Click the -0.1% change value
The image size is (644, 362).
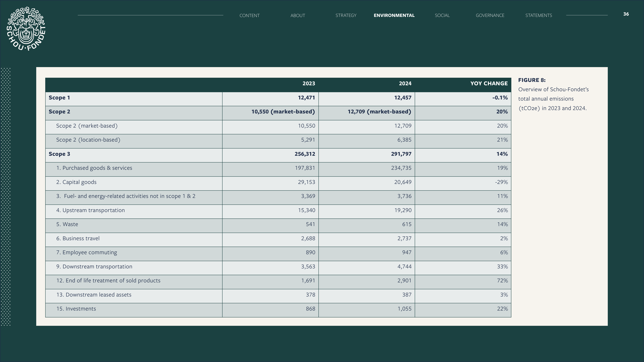click(500, 98)
